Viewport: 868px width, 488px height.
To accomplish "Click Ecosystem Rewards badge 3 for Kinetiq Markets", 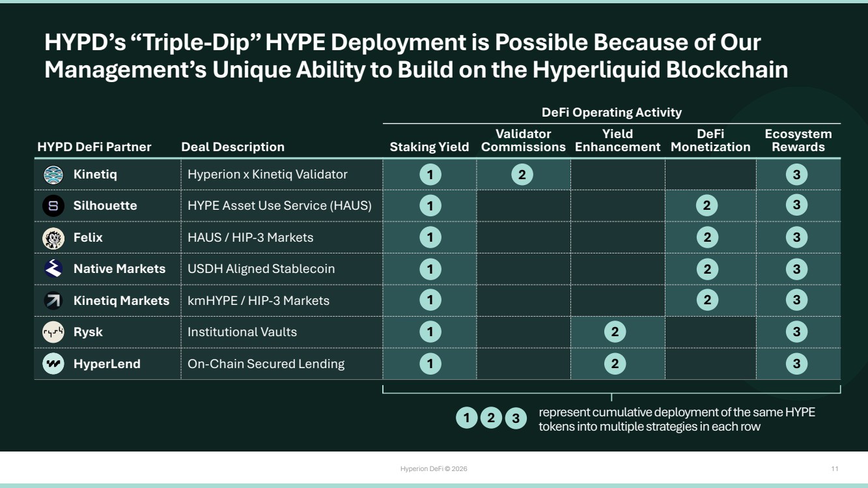I will point(796,300).
